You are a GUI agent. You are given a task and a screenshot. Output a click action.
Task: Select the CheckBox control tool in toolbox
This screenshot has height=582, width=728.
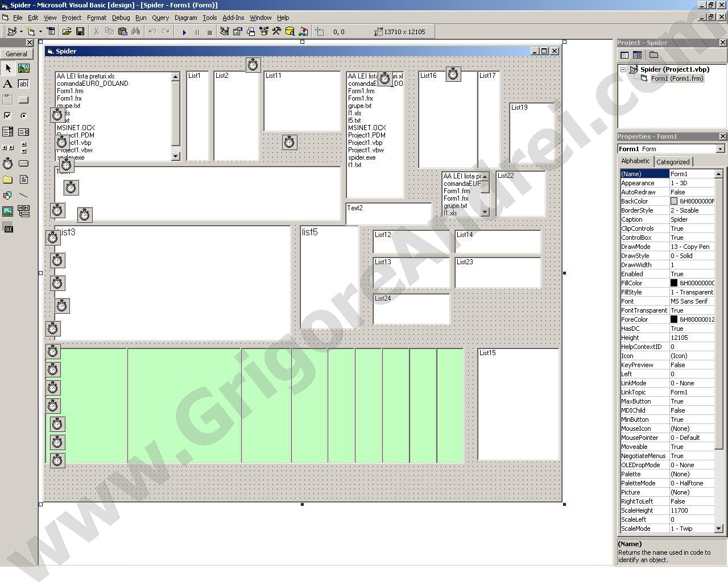[8, 115]
